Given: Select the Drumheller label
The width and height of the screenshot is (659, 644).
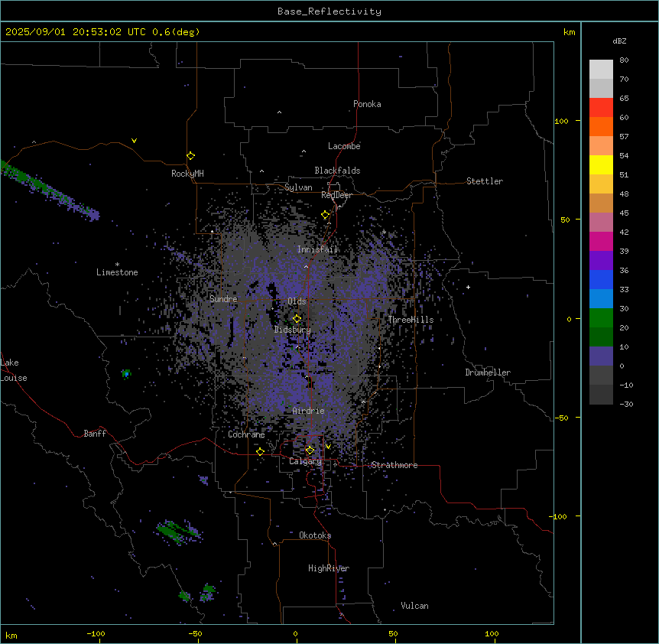Looking at the screenshot, I should pyautogui.click(x=488, y=372).
